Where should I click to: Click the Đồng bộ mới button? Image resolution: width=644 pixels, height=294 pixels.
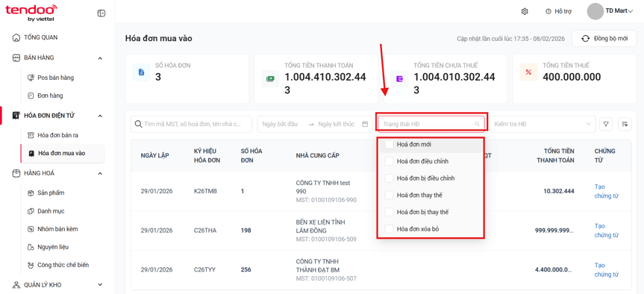[x=604, y=39]
